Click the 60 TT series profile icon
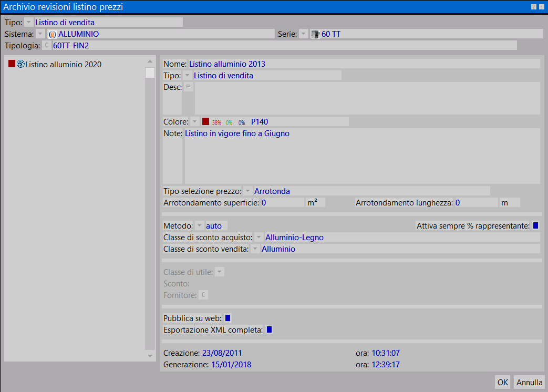This screenshot has width=548, height=392. tap(316, 34)
